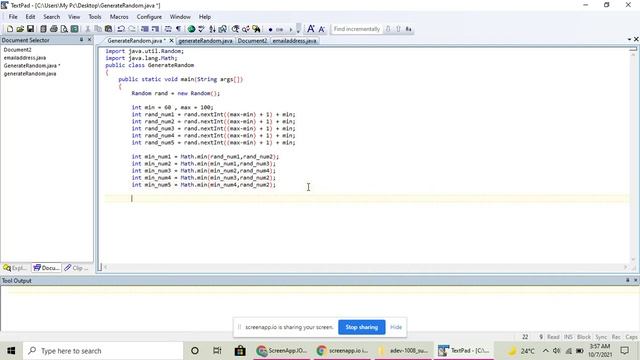Select lowercase generateRandom.java in Document Selector
The width and height of the screenshot is (640, 360).
[30, 74]
